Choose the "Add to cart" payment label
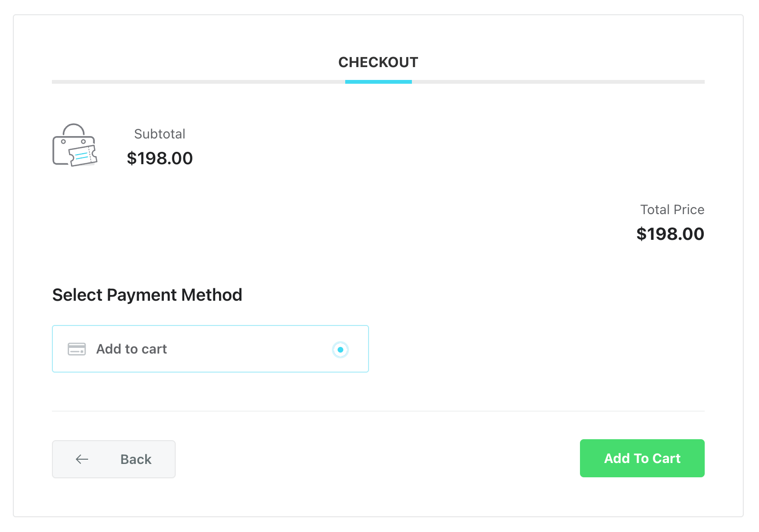This screenshot has height=532, width=759. pos(131,349)
